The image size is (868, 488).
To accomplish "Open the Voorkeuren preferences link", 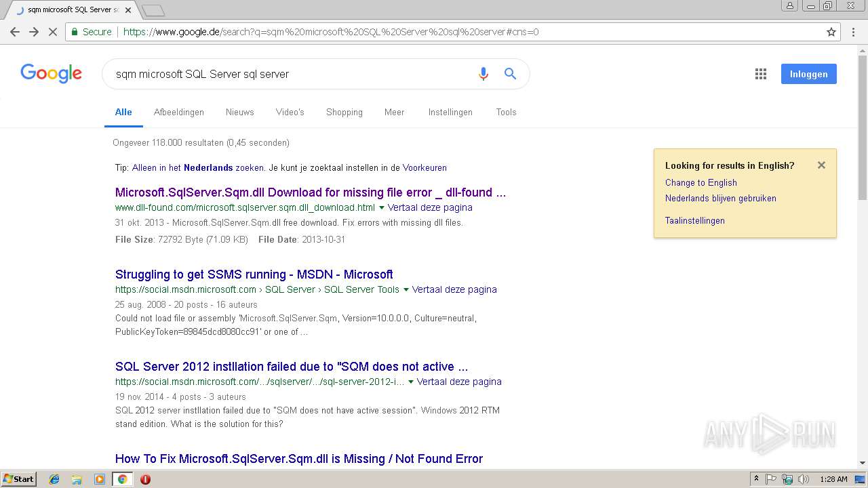I will [425, 168].
